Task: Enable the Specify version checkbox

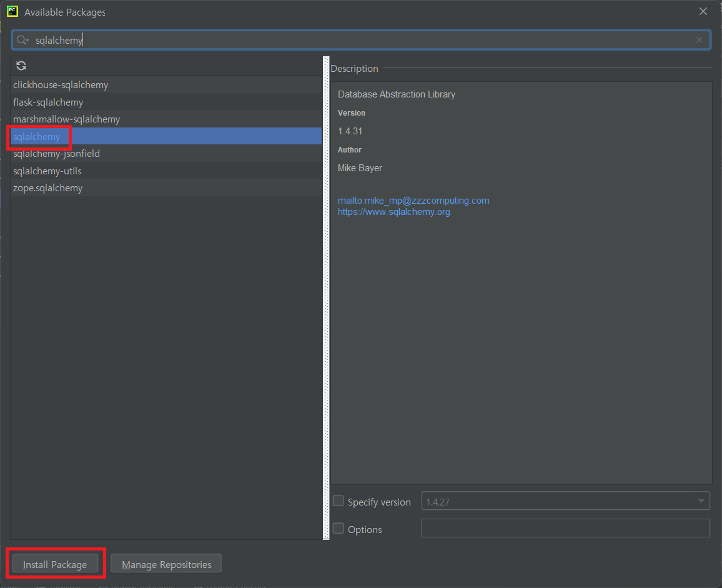Action: point(339,501)
